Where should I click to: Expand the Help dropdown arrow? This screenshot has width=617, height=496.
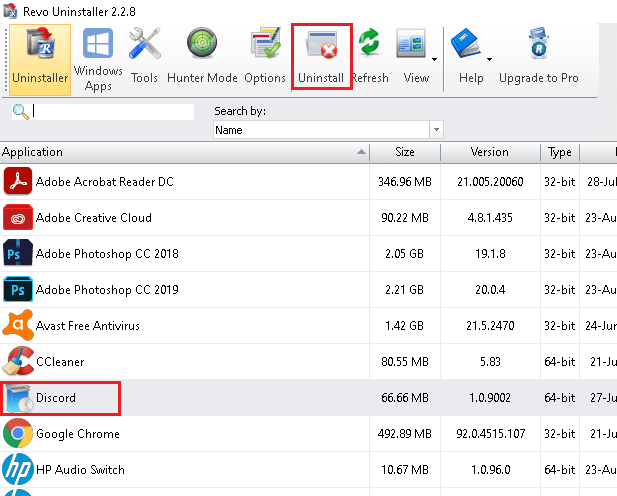[489, 58]
